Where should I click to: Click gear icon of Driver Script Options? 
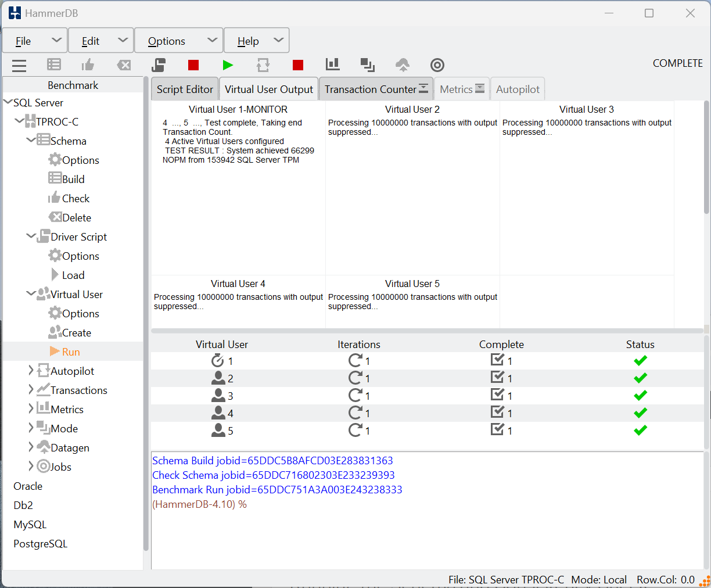click(55, 256)
